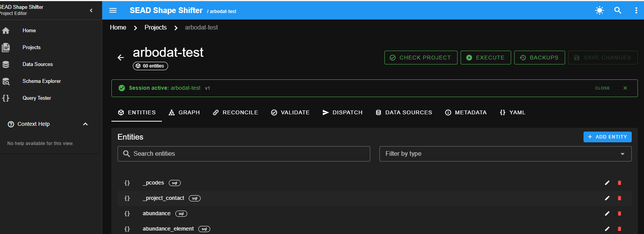Click the edit pencil for abundance entity
The width and height of the screenshot is (644, 234).
tap(607, 214)
